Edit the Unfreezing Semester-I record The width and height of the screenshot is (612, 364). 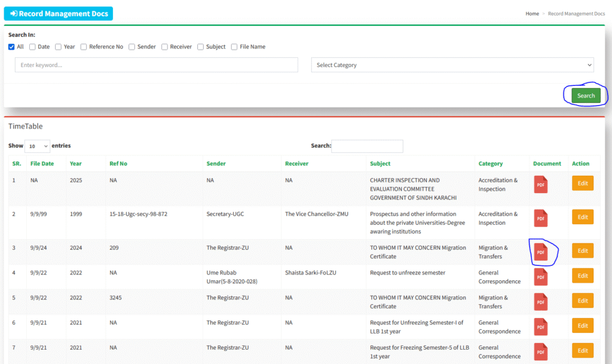click(x=583, y=326)
